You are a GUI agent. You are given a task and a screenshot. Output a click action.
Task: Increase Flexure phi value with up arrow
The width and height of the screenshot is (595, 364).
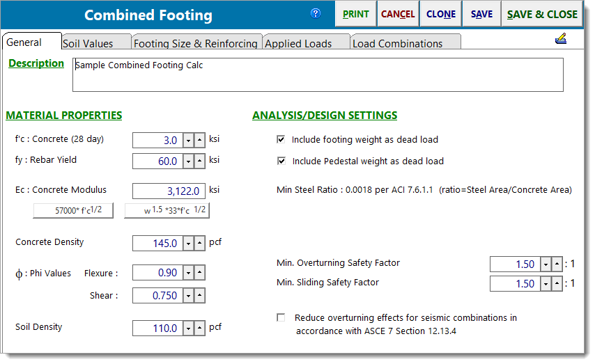pyautogui.click(x=199, y=273)
